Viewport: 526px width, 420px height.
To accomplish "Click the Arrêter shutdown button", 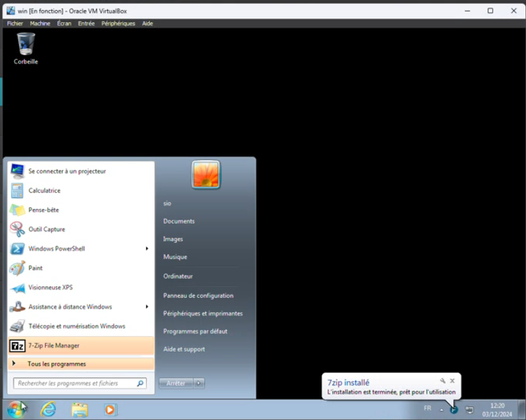I will [176, 383].
